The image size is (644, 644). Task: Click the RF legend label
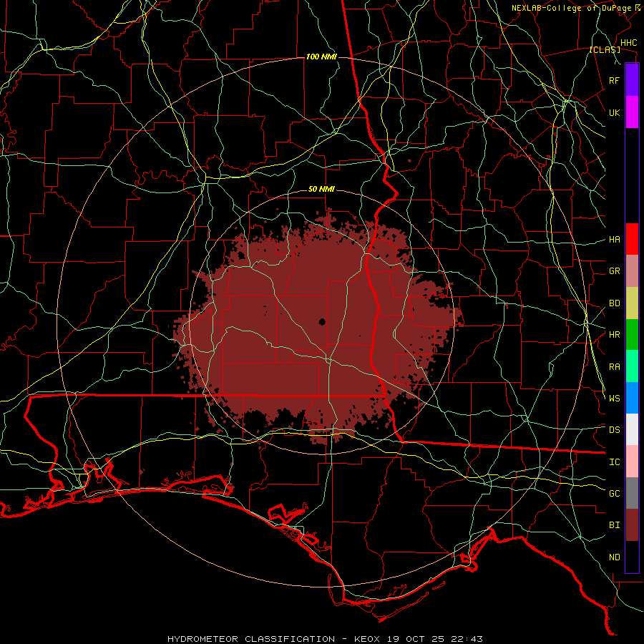coord(614,80)
